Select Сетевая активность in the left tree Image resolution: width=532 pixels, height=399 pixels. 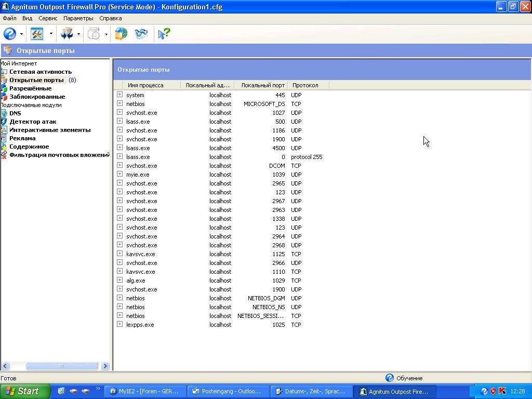[x=41, y=72]
